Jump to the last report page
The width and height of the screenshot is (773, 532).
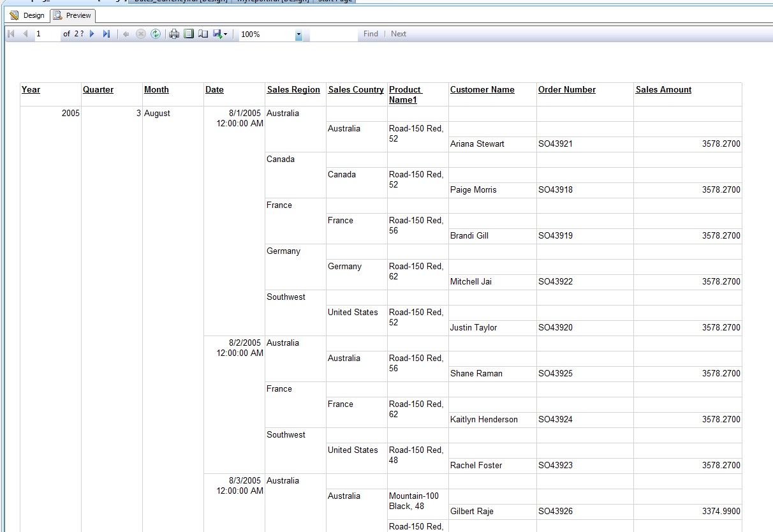(107, 34)
